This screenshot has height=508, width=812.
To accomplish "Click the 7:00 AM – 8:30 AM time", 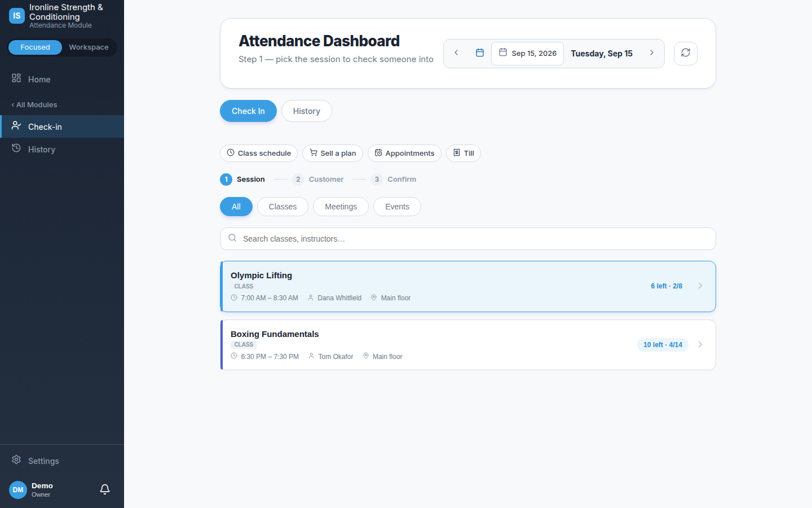I will click(x=270, y=298).
